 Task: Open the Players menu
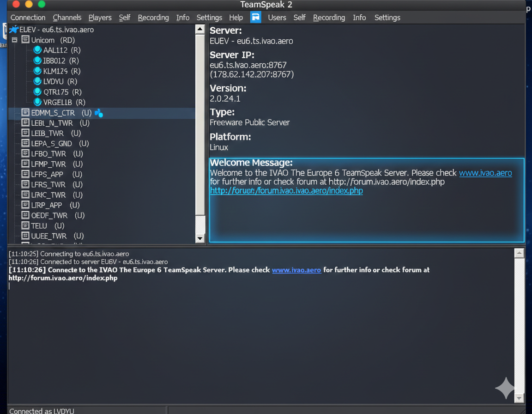(100, 18)
